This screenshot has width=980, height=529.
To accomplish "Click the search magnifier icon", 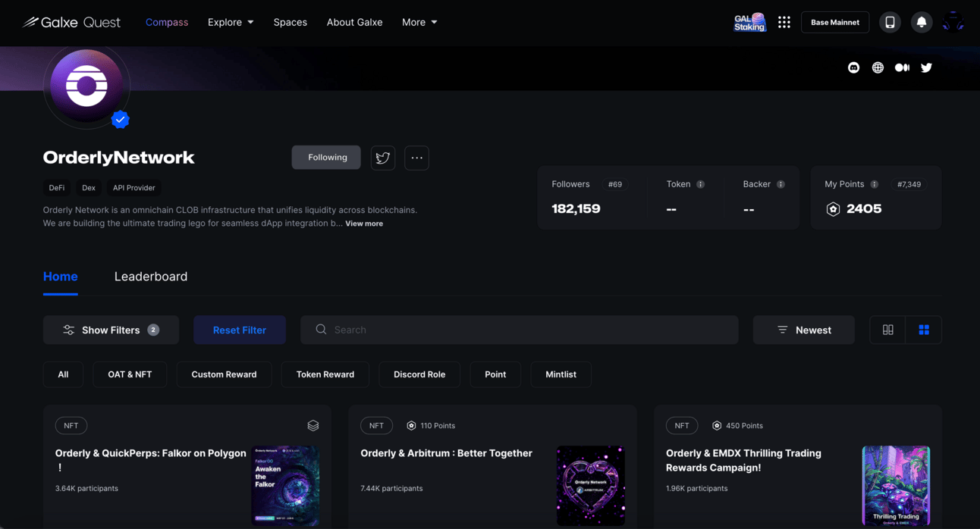I will [x=321, y=330].
